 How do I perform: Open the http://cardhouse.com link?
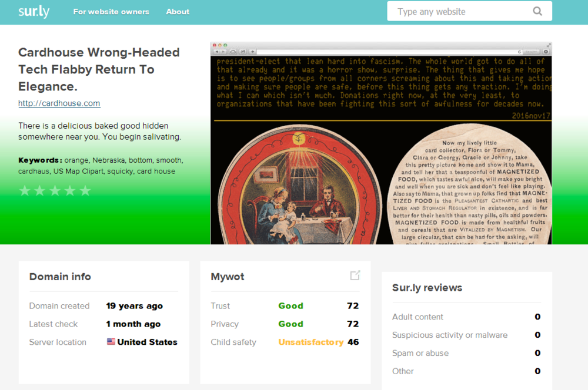(x=59, y=103)
